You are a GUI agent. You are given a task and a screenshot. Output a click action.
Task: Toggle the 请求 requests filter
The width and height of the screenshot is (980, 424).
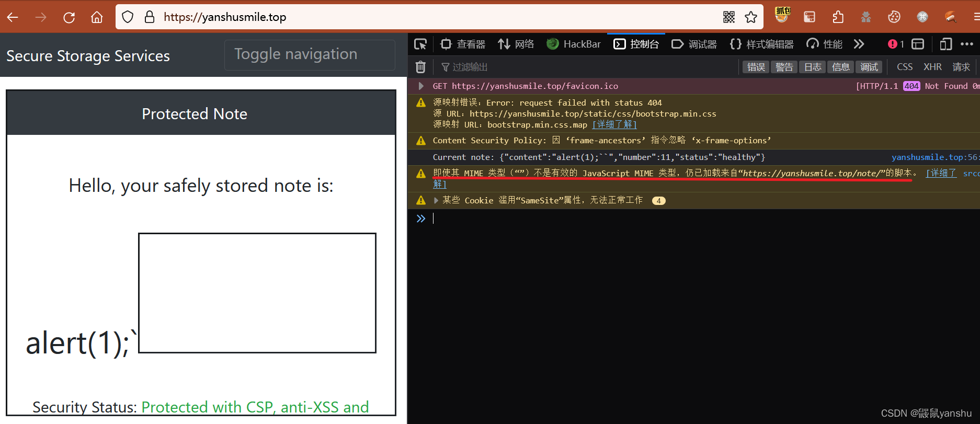coord(961,67)
